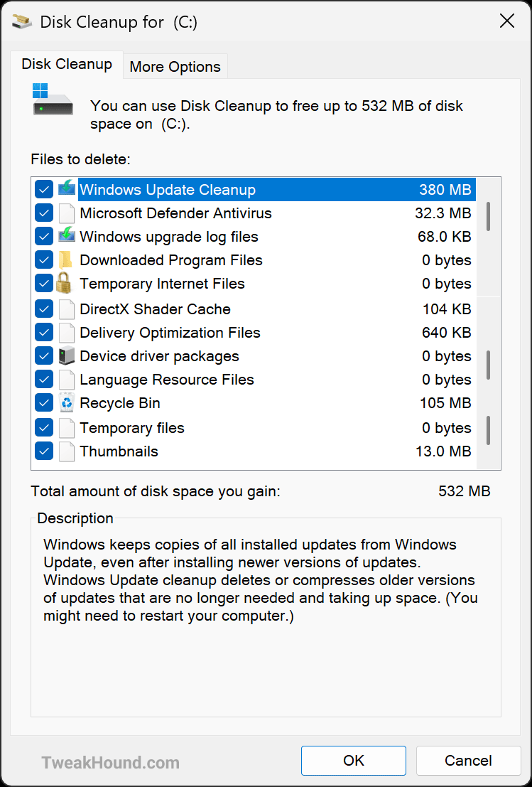Uncheck Delivery Optimization Files checkbox
This screenshot has height=787, width=532.
pos(44,333)
